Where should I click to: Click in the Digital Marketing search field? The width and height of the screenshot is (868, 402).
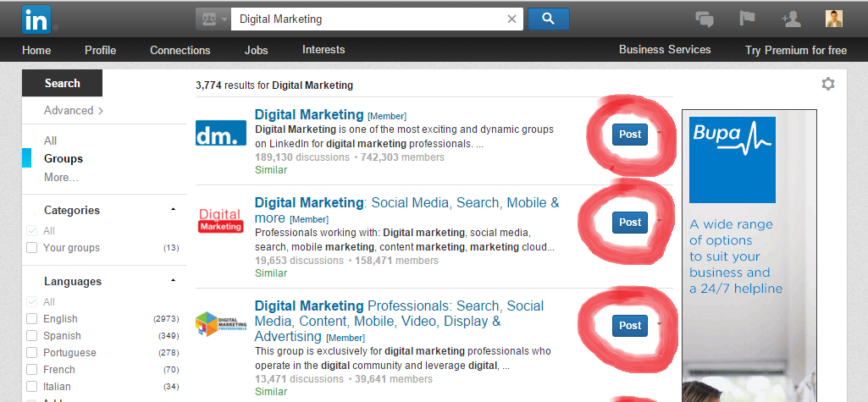pos(364,19)
